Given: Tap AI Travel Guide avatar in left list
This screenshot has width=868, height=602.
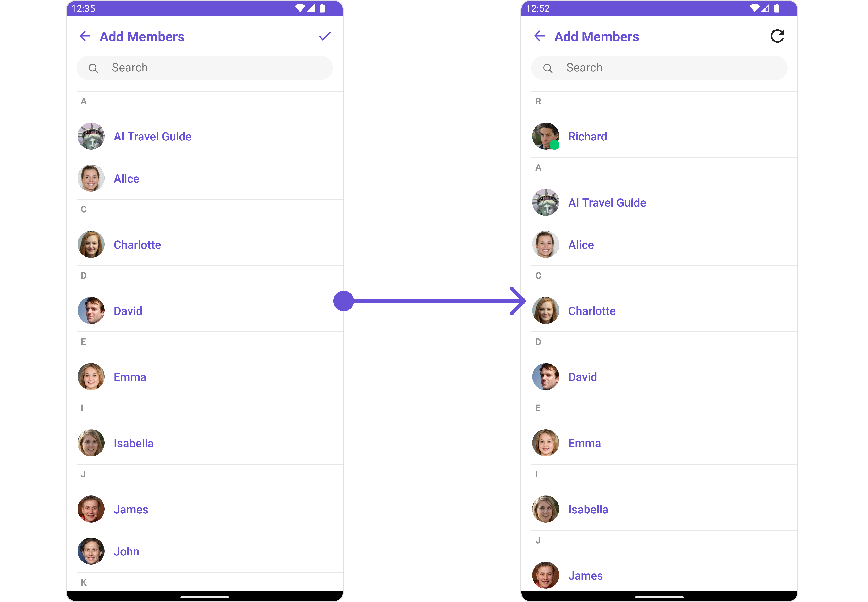Looking at the screenshot, I should 91,136.
